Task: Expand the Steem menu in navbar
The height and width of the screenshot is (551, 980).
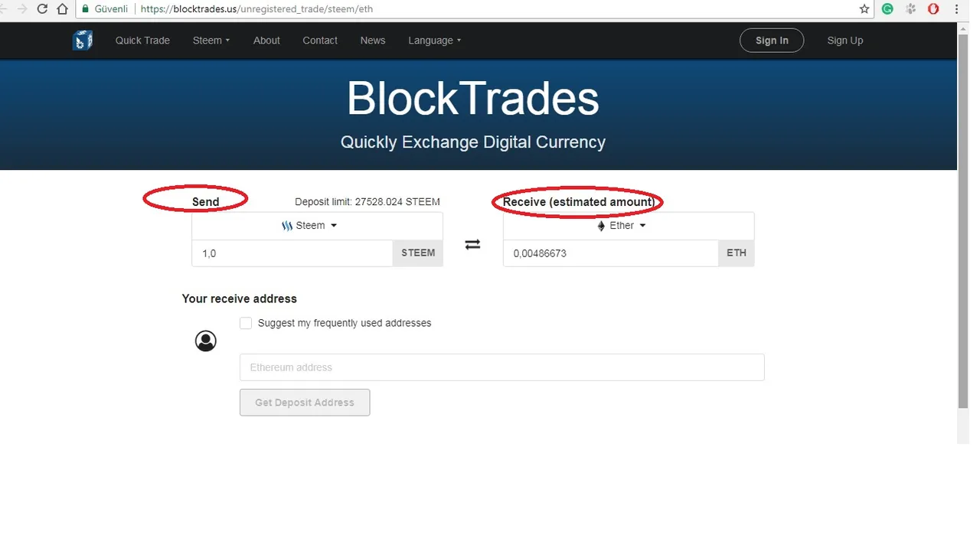Action: [x=211, y=41]
